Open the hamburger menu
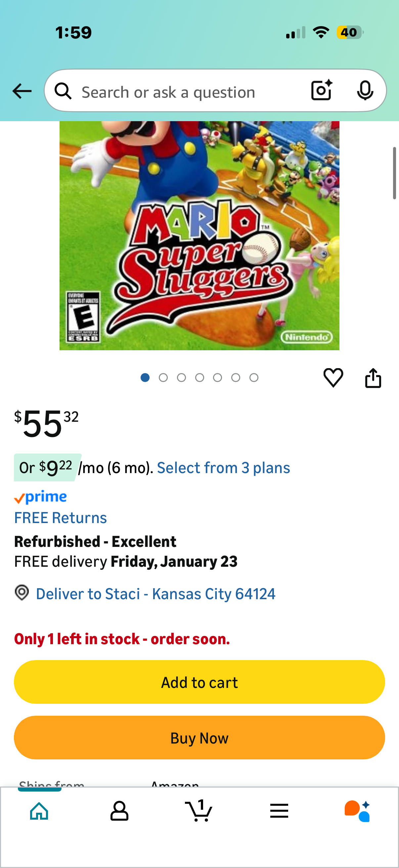The width and height of the screenshot is (399, 868). [279, 811]
